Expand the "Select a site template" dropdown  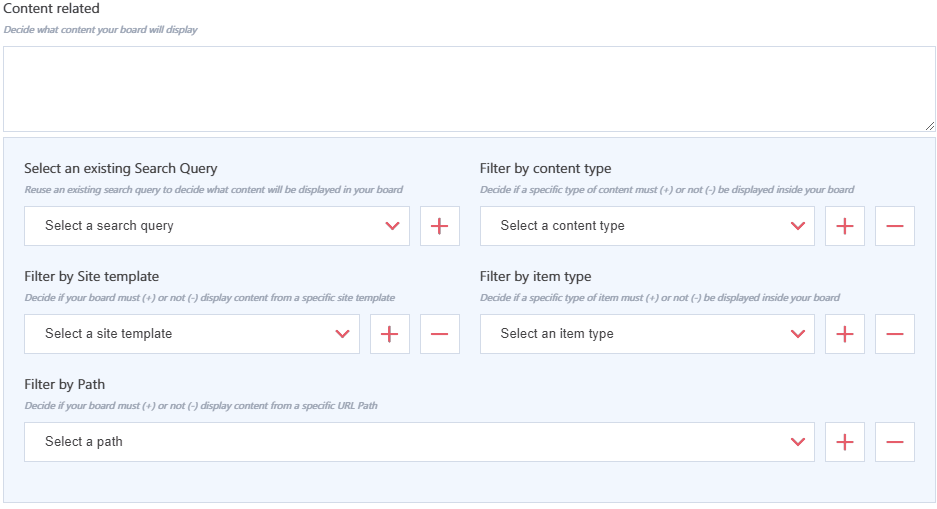click(x=191, y=334)
